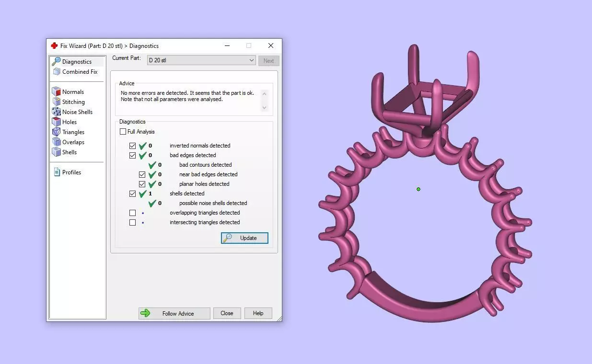Go to the Holes page label
Viewport: 592px width, 364px height.
pos(70,122)
